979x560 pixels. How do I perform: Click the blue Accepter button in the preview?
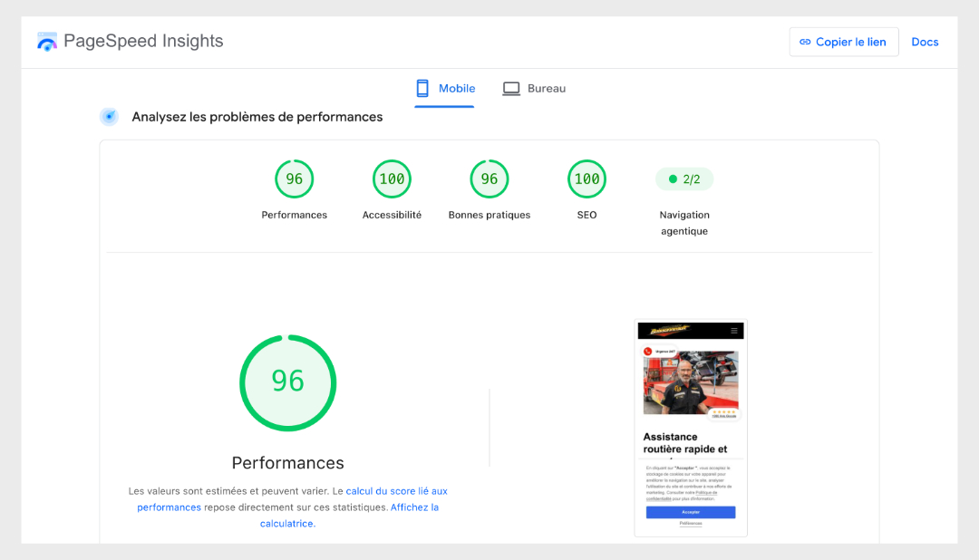point(691,512)
